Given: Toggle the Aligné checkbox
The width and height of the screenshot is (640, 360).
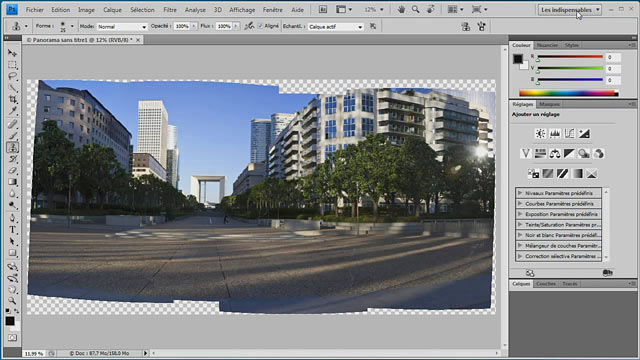Looking at the screenshot, I should pos(260,26).
